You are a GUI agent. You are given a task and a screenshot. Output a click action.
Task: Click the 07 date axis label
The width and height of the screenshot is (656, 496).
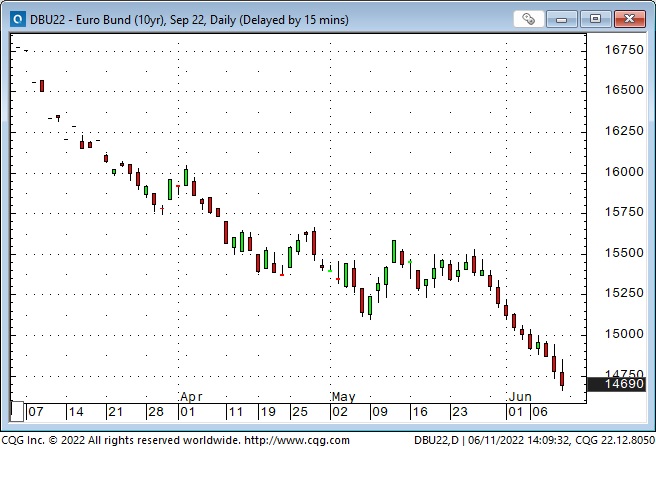[x=36, y=412]
